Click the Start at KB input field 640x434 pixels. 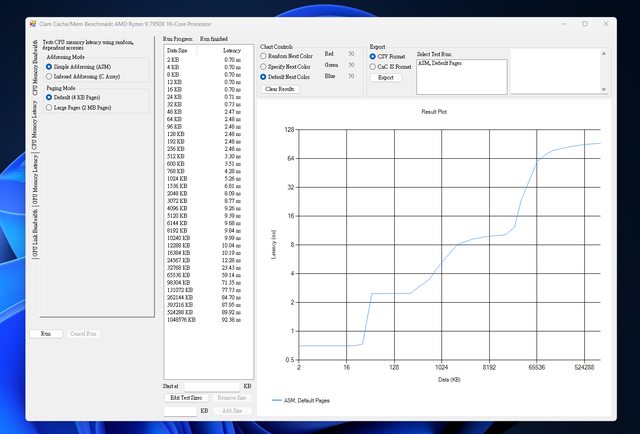click(x=211, y=386)
